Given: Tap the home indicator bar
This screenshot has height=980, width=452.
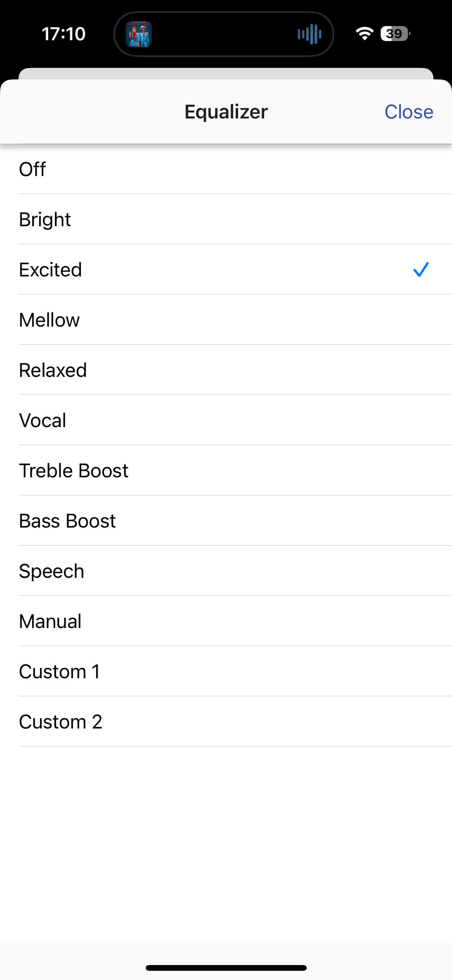Looking at the screenshot, I should [x=226, y=968].
